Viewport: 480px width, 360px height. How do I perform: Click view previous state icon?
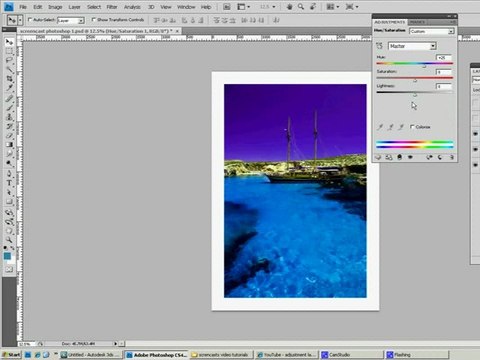click(x=429, y=157)
